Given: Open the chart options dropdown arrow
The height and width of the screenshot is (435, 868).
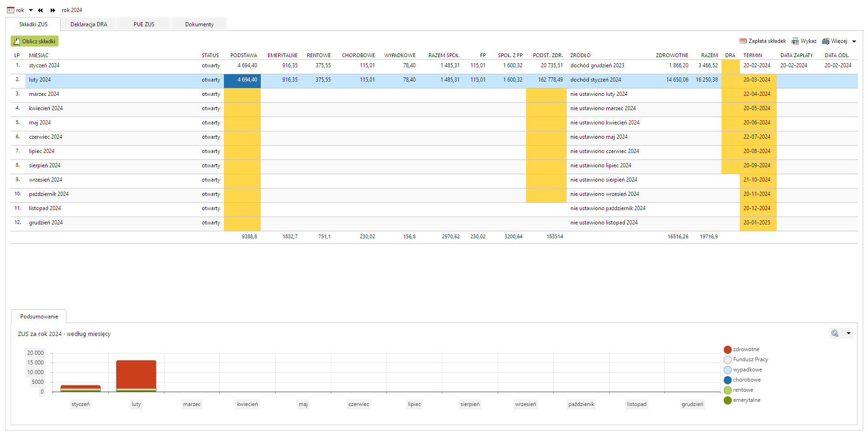Looking at the screenshot, I should point(848,333).
